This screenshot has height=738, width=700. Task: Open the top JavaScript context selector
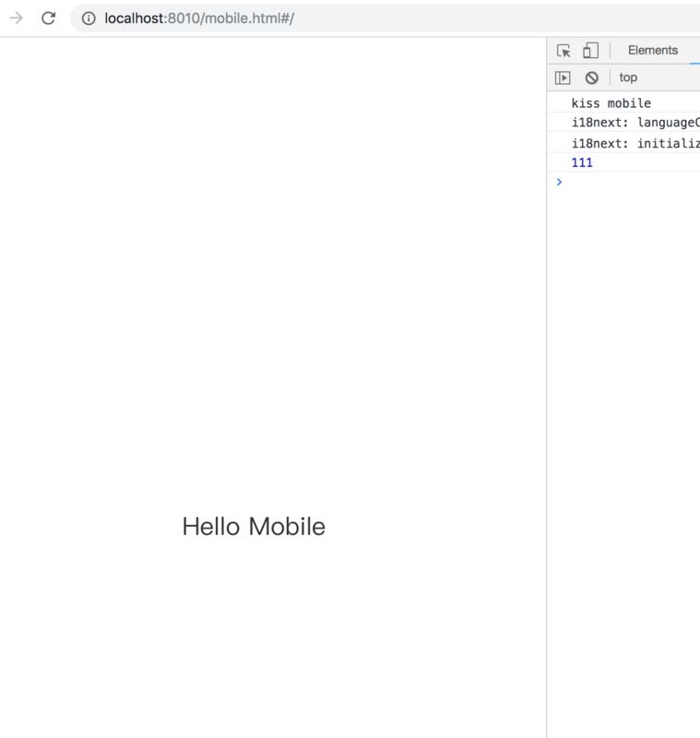628,77
